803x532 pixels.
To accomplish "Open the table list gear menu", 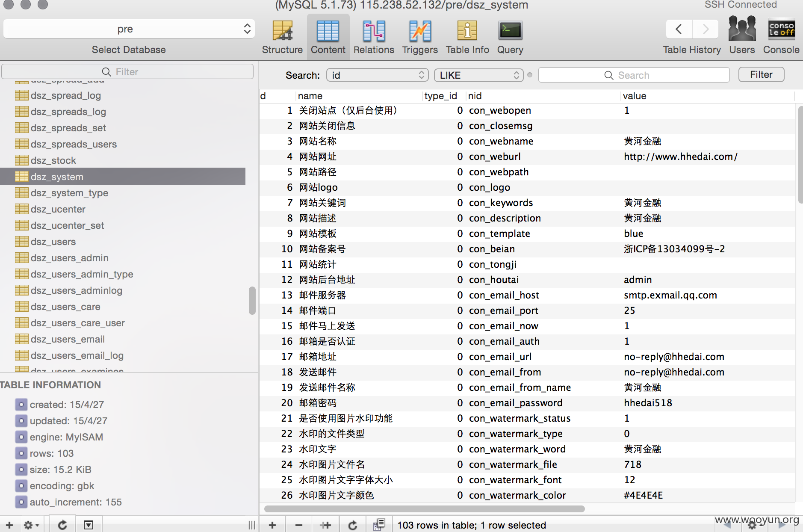I will point(31,525).
